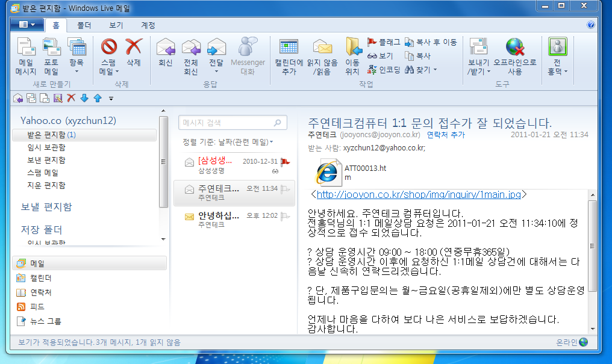612x364 pixels.
Task: Click red X delete in quick access toolbar
Action: point(71,98)
